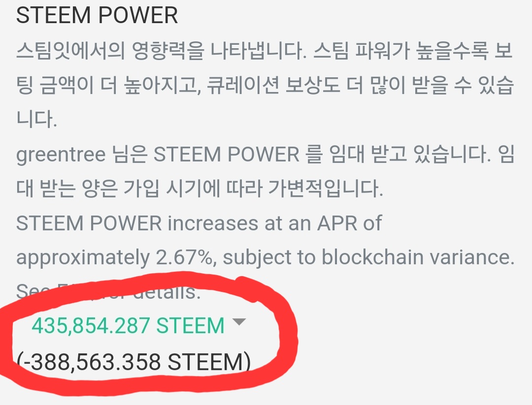Image resolution: width=532 pixels, height=405 pixels.
Task: Click the green 435,854.287 STEEM amount
Action: 128,326
